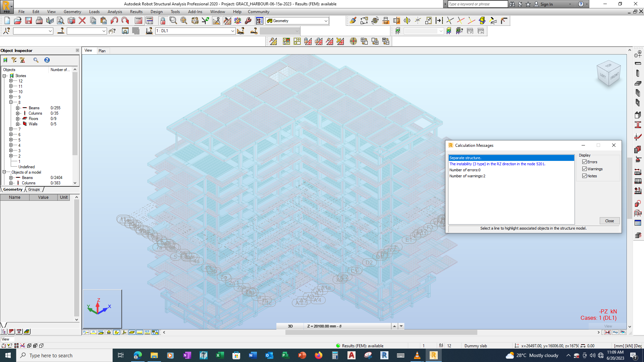Click the wrench preferences icon

(x=248, y=21)
